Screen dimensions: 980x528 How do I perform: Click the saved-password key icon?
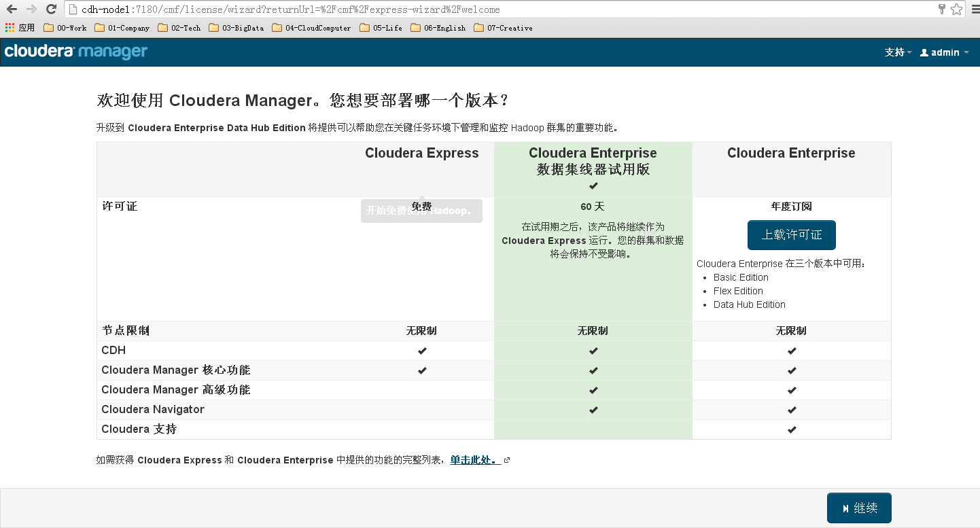coord(942,9)
